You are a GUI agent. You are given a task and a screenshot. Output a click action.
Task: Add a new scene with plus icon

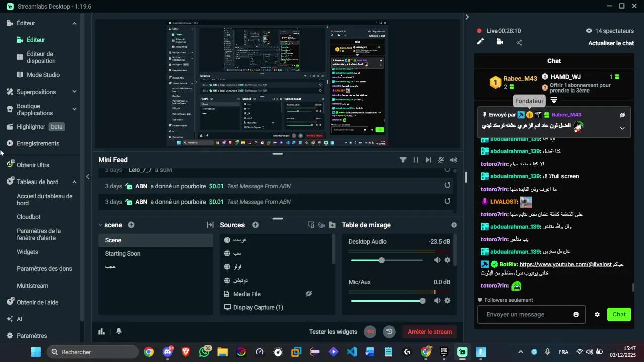tap(131, 225)
